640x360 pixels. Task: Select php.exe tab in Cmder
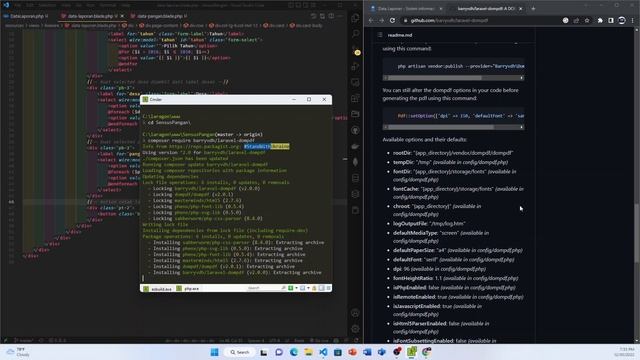188,289
